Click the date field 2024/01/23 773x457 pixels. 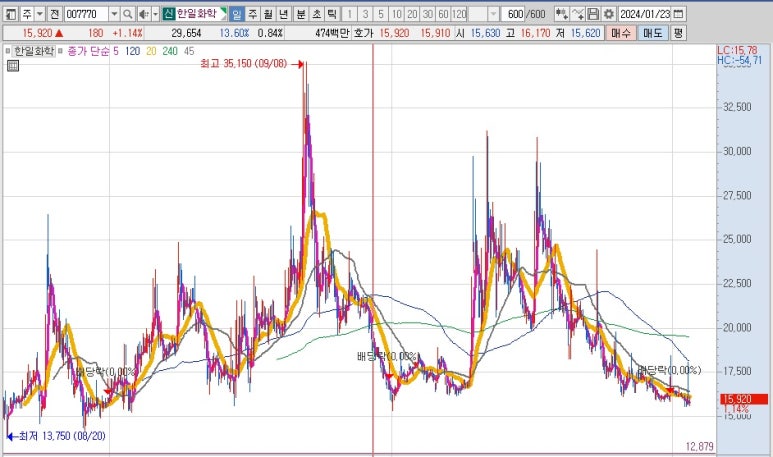644,14
